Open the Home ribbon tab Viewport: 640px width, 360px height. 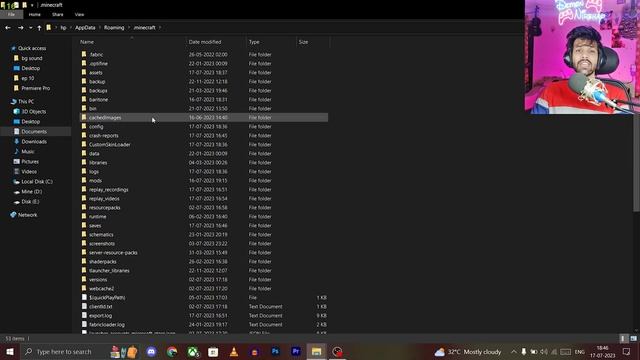(35, 14)
